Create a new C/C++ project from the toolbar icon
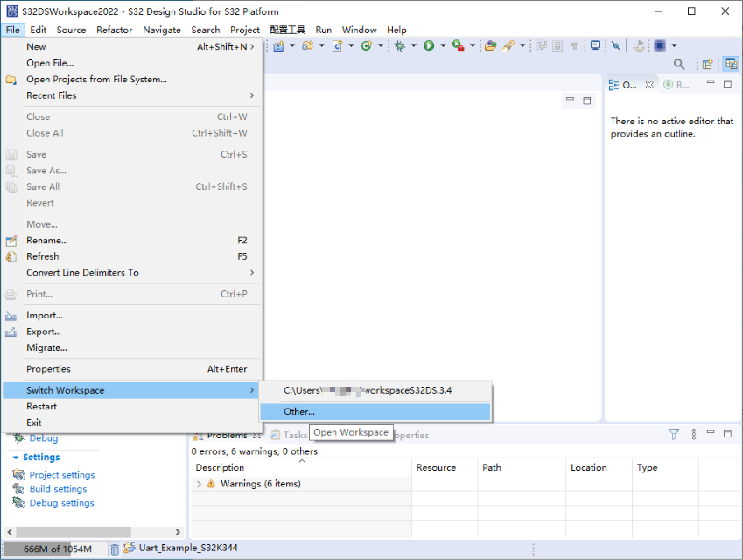 click(x=277, y=45)
